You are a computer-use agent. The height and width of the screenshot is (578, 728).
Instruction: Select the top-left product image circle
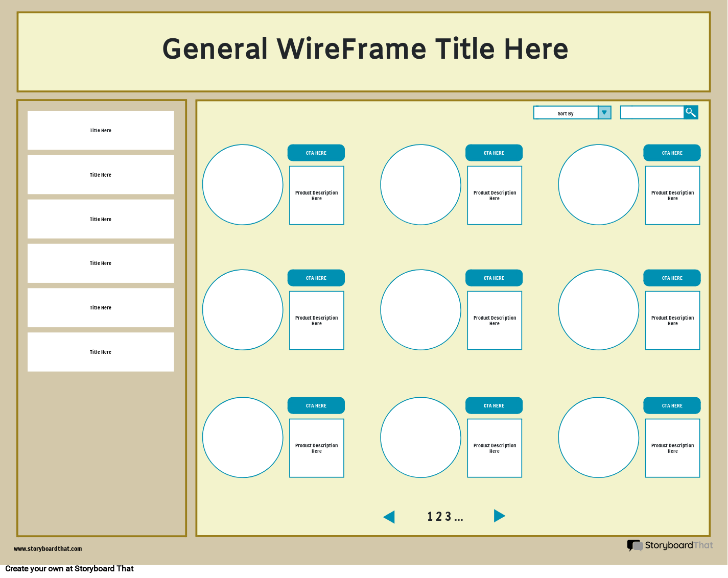[243, 184]
